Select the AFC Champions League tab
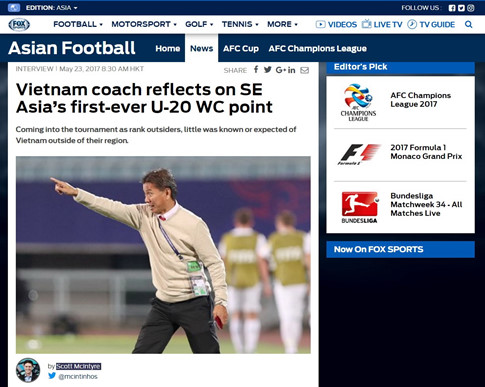 317,49
